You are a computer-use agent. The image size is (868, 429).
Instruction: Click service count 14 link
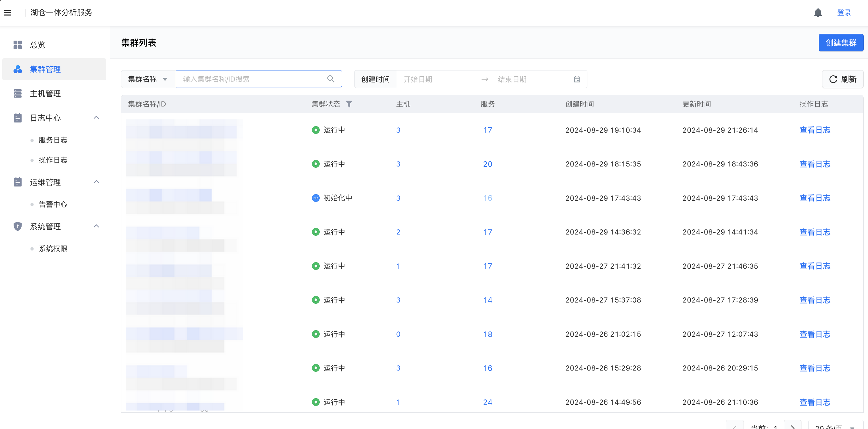click(x=488, y=300)
